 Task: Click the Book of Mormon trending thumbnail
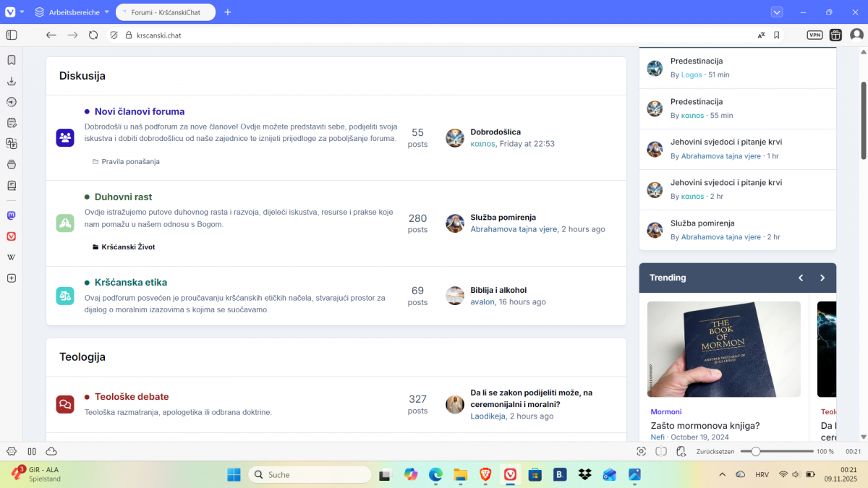pyautogui.click(x=723, y=349)
